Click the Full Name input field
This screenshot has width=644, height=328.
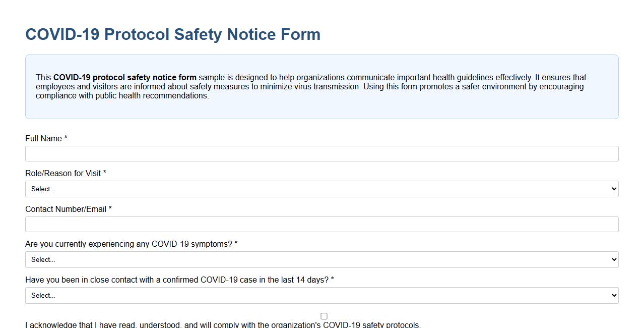click(x=321, y=153)
